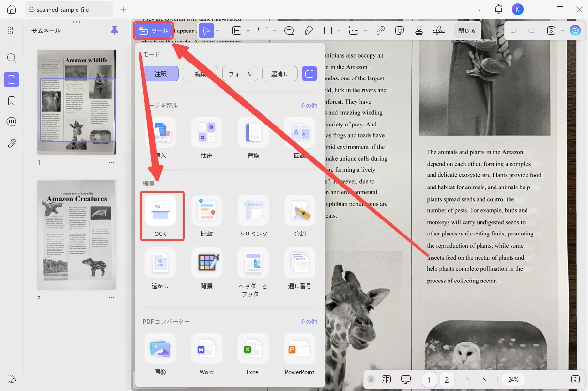The width and height of the screenshot is (588, 391).
Task: Click the attachment paperclip in toolbar
Action: [381, 31]
